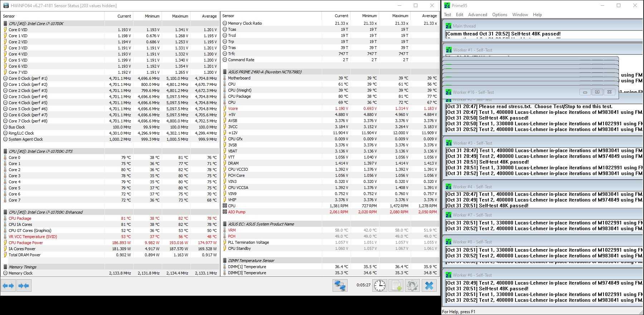Open the Advanced menu in Prime95
Screen dimensions: 644x315
pyautogui.click(x=478, y=15)
